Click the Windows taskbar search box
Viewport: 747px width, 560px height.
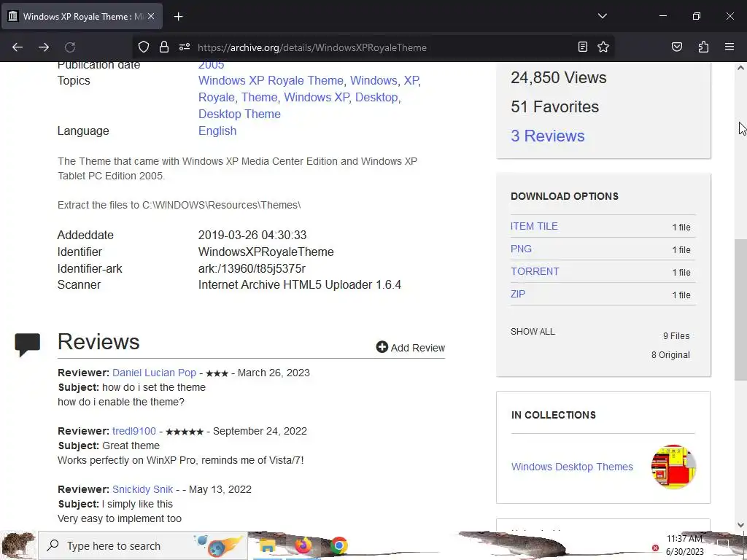[143, 545]
